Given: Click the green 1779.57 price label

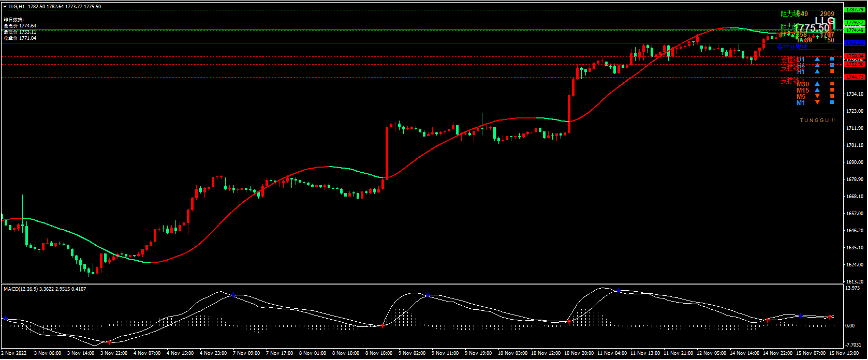Looking at the screenshot, I should [x=855, y=23].
